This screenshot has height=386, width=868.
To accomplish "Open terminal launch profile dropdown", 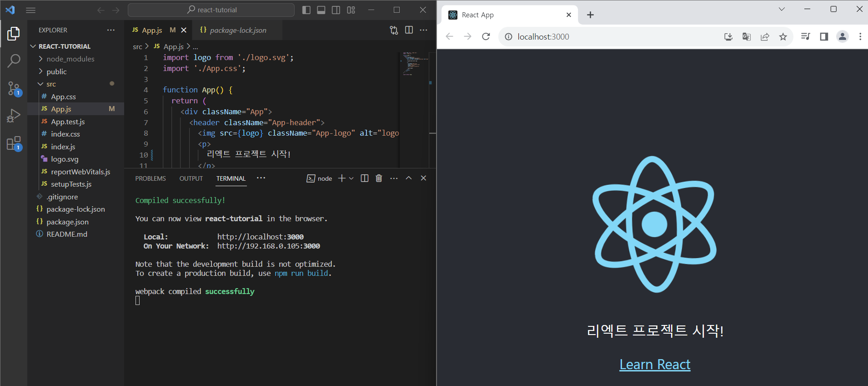I will click(351, 178).
